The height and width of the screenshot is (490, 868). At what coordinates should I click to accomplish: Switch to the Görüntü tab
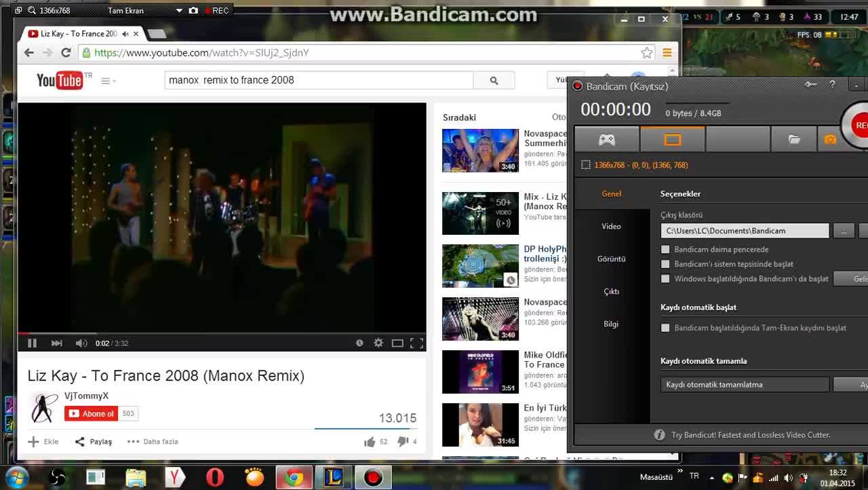(611, 259)
